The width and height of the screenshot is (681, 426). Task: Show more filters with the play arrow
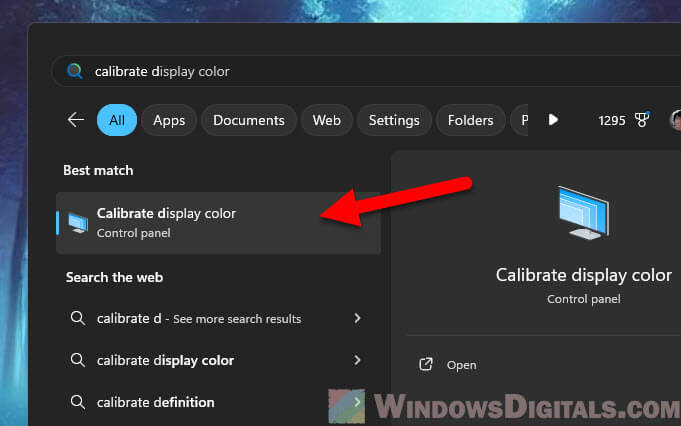point(553,119)
